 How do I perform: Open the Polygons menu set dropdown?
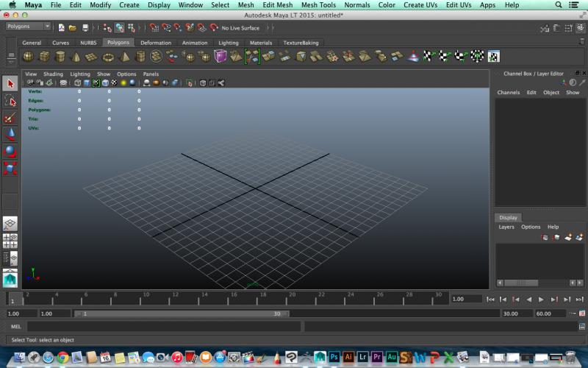tap(28, 26)
